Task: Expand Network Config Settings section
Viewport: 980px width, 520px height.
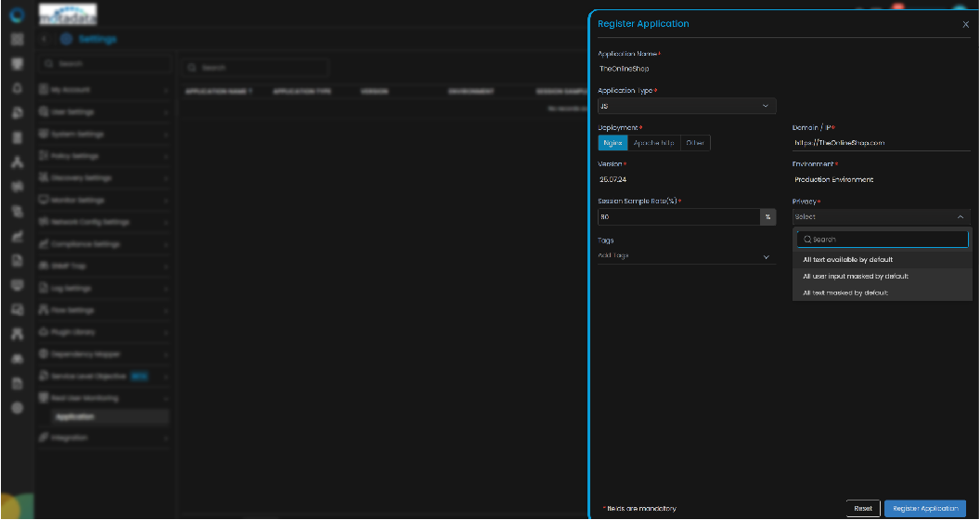Action: point(104,223)
